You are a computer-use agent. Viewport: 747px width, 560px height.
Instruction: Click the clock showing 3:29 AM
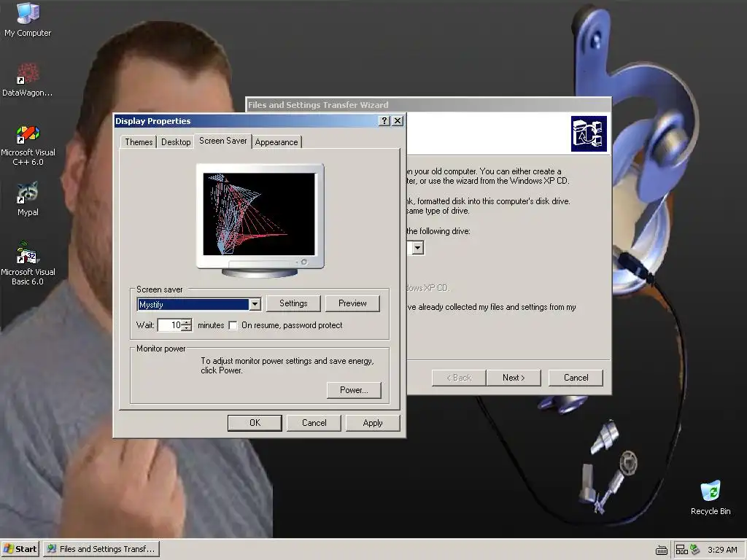(722, 550)
